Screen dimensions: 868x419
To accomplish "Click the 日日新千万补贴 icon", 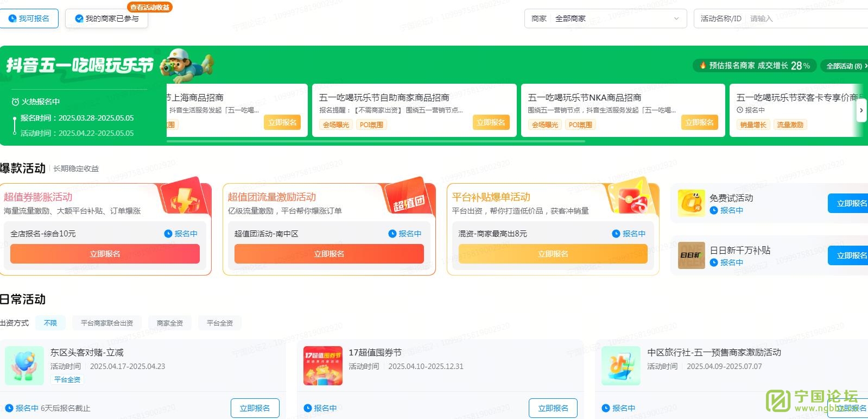I will tap(691, 255).
